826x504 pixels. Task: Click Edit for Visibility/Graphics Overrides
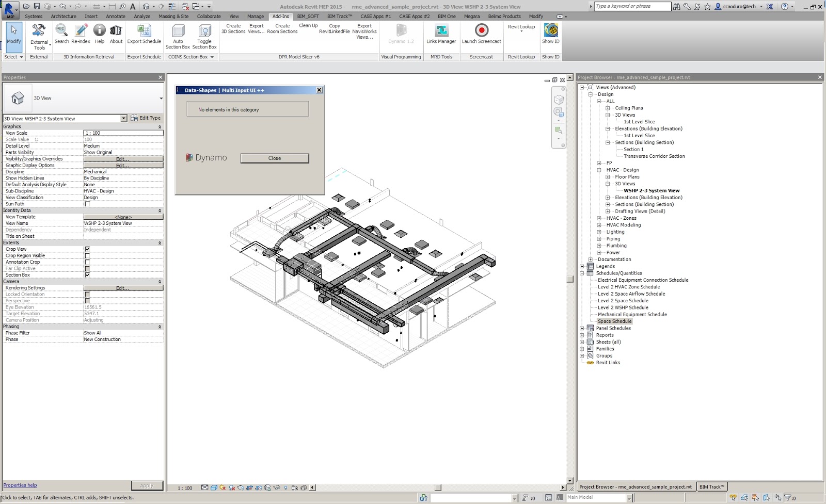pos(123,159)
